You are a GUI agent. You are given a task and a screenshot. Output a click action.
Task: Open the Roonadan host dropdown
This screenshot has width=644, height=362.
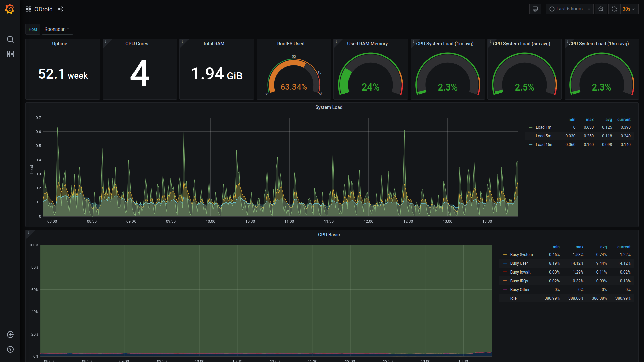coord(57,29)
